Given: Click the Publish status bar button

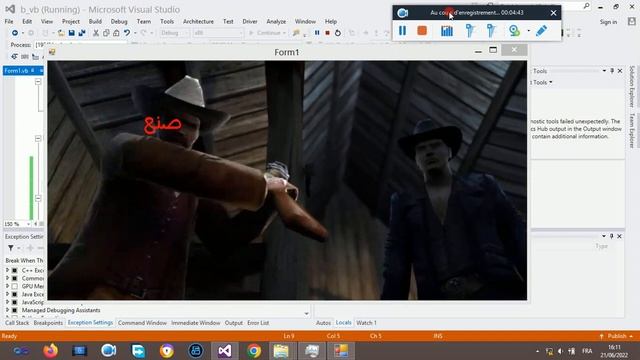Looking at the screenshot, I should 616,336.
